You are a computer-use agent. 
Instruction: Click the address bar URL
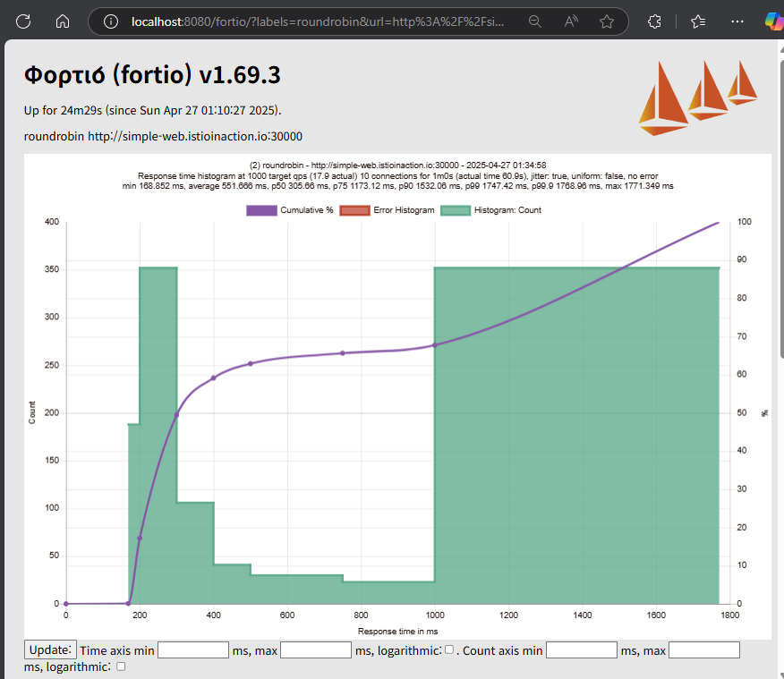point(318,21)
